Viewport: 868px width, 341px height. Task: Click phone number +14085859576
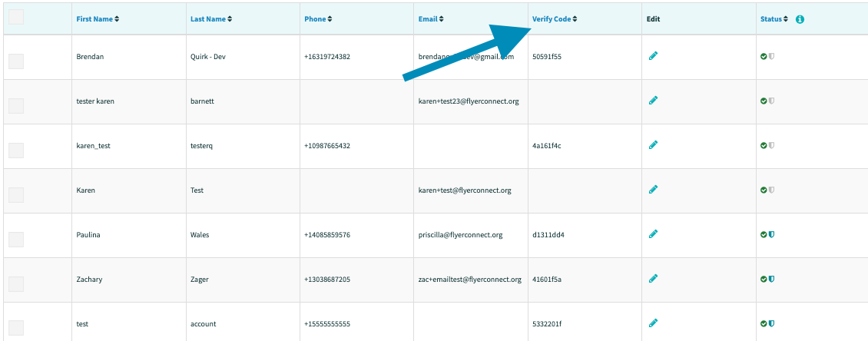326,235
